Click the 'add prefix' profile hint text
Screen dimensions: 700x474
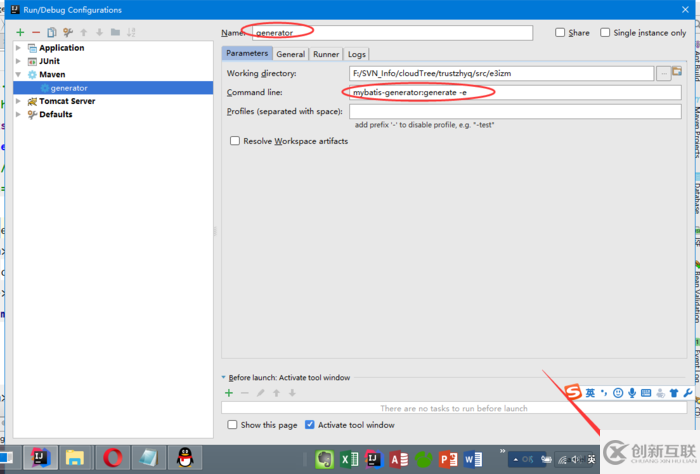click(425, 125)
